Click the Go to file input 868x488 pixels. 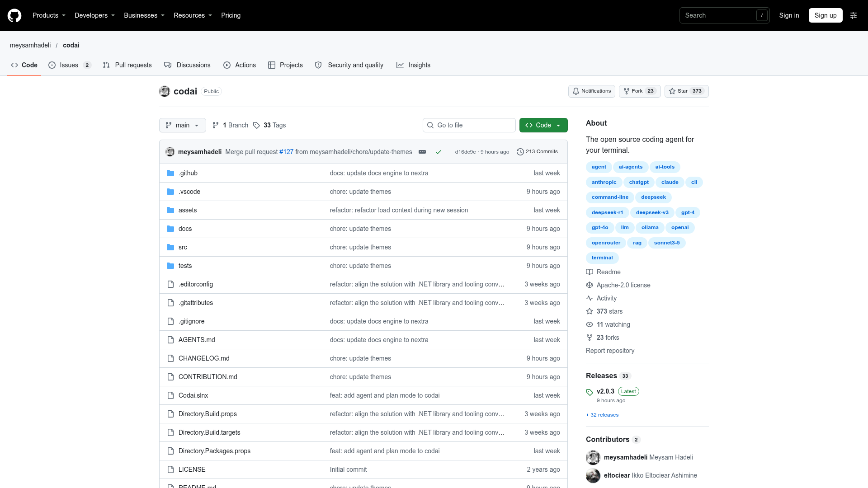pos(469,125)
